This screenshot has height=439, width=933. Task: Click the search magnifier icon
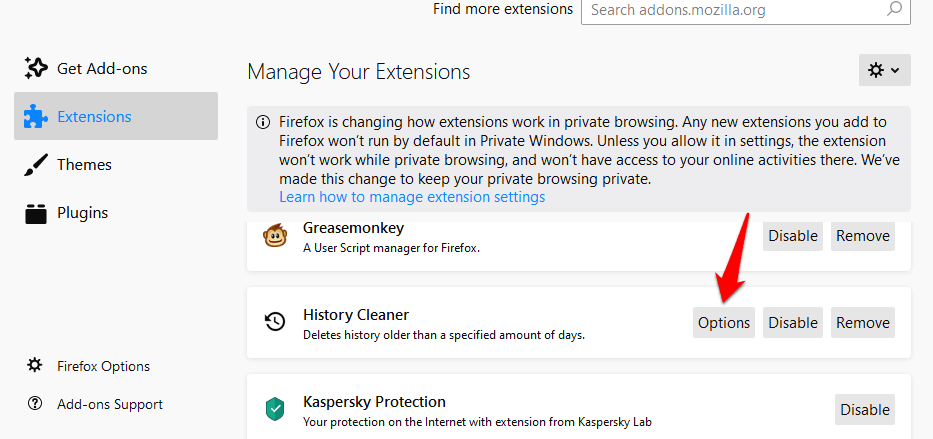click(x=894, y=9)
